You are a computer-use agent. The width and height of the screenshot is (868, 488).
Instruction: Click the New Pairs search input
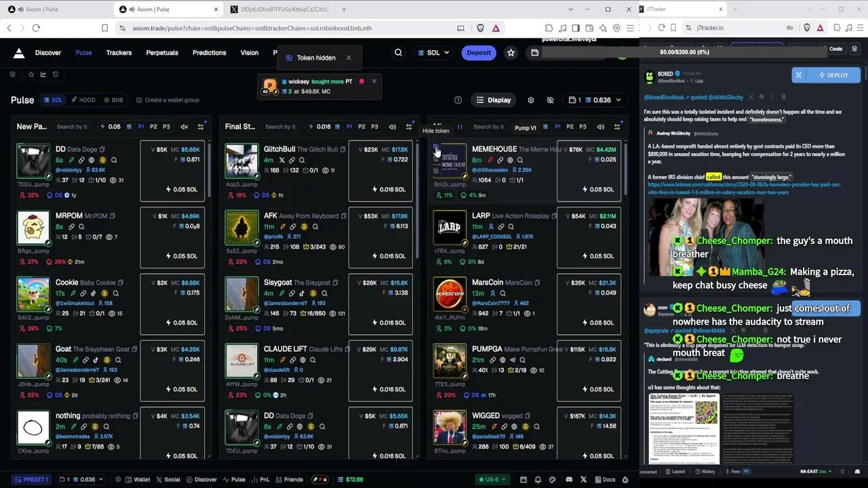point(73,127)
